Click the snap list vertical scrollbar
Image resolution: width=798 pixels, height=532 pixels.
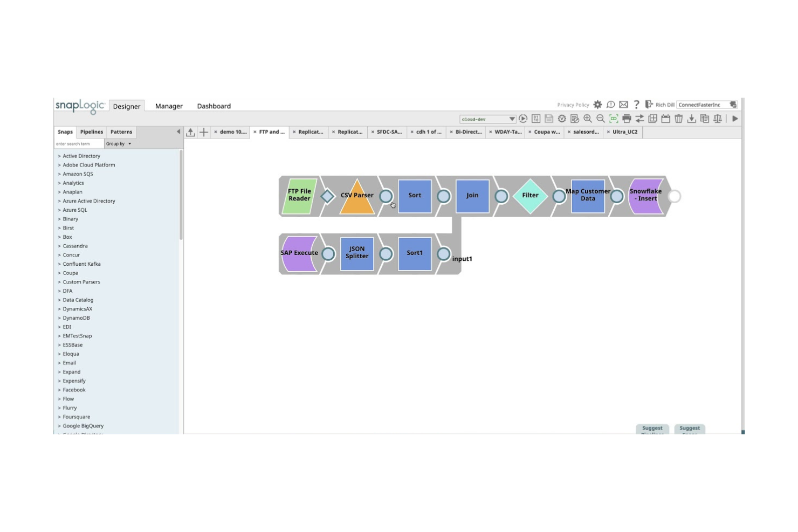(x=181, y=195)
